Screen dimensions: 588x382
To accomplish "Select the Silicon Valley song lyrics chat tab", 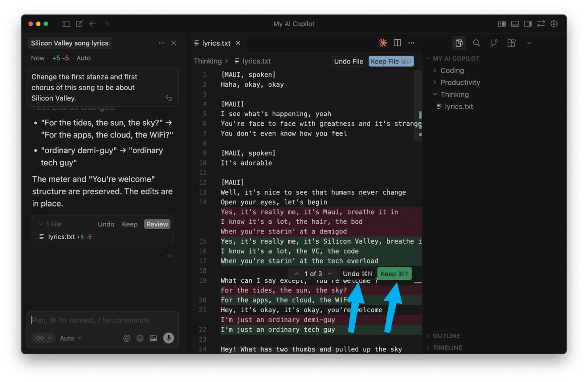I will tap(70, 43).
